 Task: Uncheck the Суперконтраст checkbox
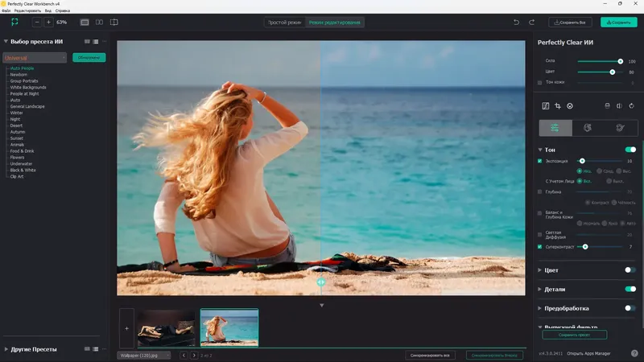click(539, 247)
